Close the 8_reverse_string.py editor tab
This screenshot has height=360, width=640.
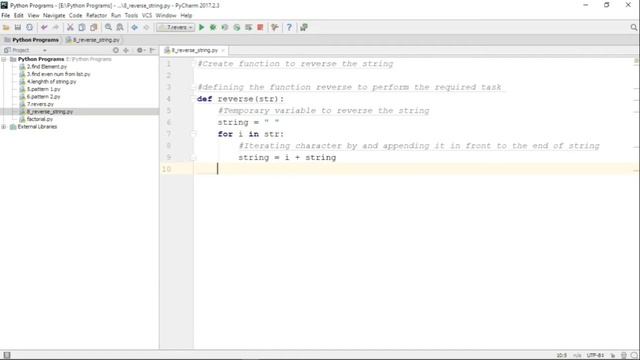pyautogui.click(x=223, y=50)
